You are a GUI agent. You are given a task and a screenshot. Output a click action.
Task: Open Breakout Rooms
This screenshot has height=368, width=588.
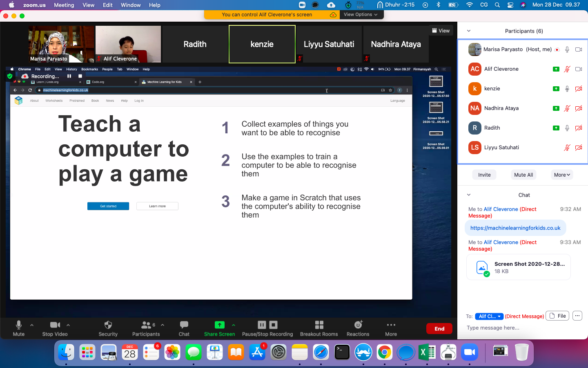tap(319, 328)
